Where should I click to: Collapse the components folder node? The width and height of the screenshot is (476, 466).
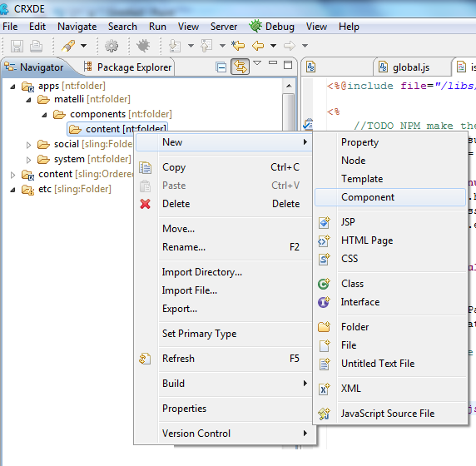coord(45,115)
